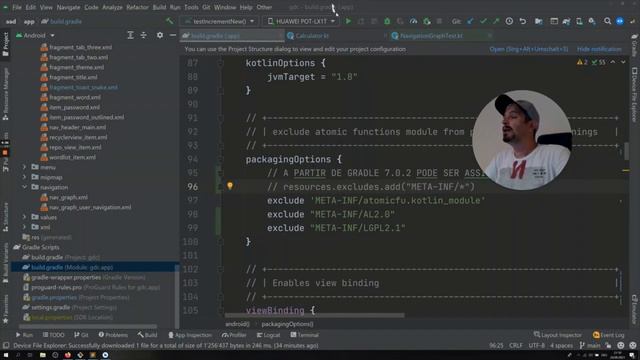Click the Debug app bug icon
This screenshot has width=640, height=360.
387,21
